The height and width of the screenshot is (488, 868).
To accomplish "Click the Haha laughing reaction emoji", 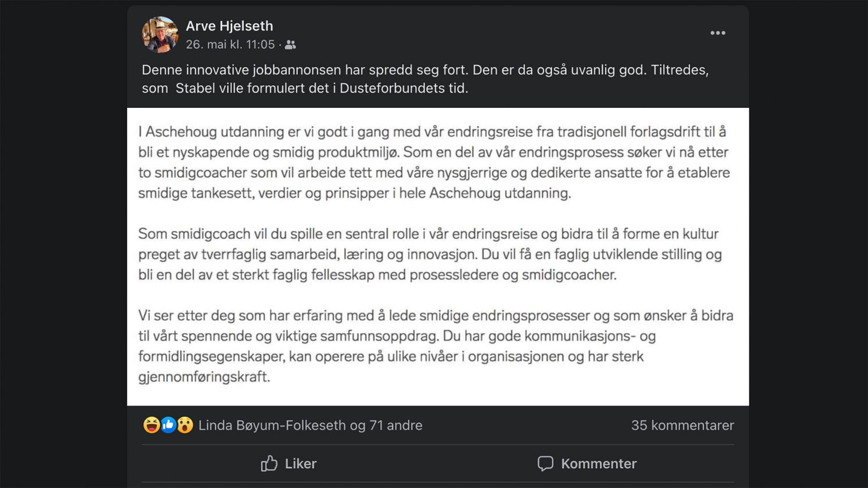I will [151, 425].
